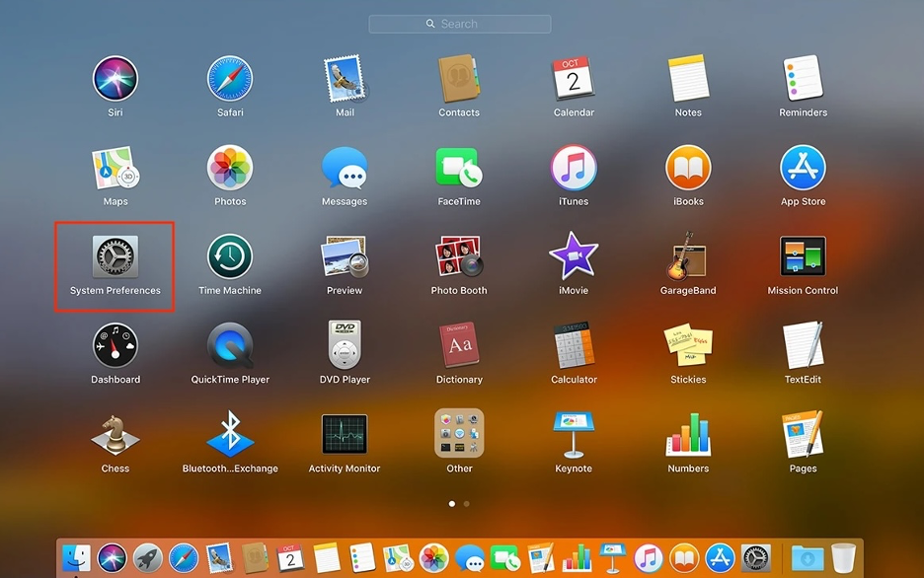
Task: Open App Store from the Dock
Action: (720, 558)
